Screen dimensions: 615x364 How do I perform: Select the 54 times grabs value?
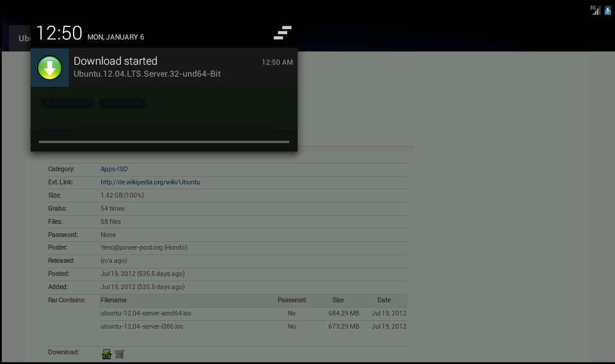click(112, 209)
